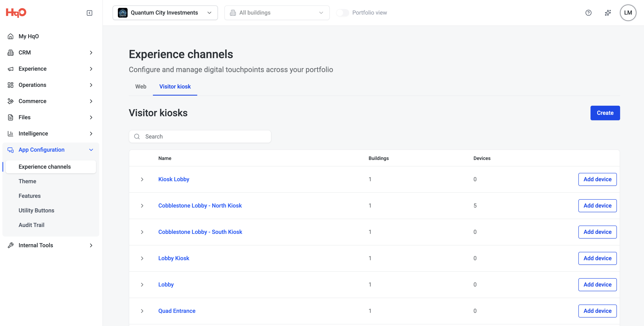Switch to the Web tab

[141, 86]
